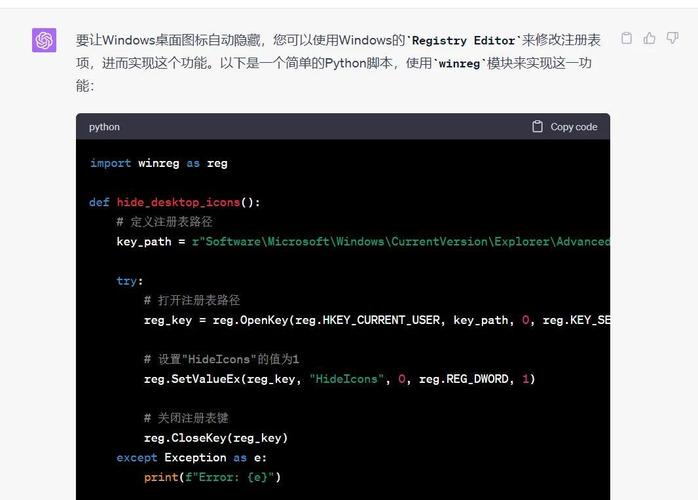Click the print(f"Error: {e}") line
This screenshot has height=500, width=698.
tap(212, 477)
